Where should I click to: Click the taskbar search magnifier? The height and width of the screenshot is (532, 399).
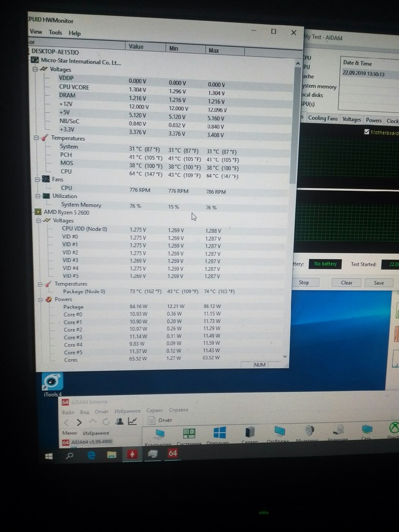69,456
